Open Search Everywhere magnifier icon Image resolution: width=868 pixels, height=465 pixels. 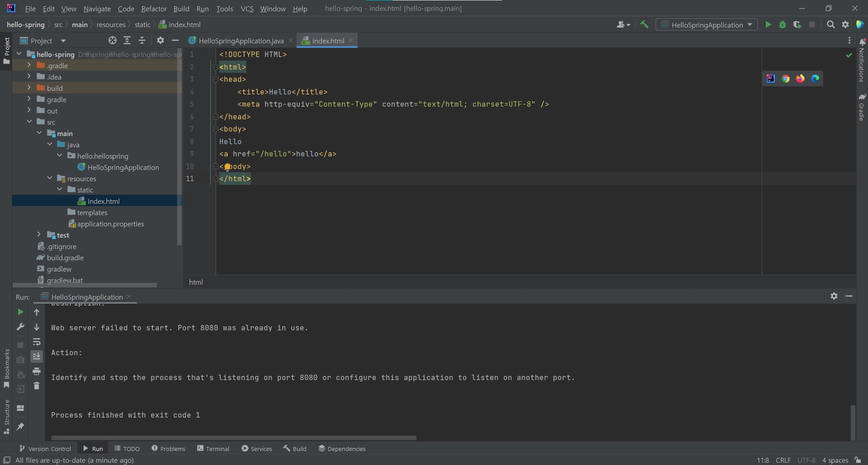point(830,25)
